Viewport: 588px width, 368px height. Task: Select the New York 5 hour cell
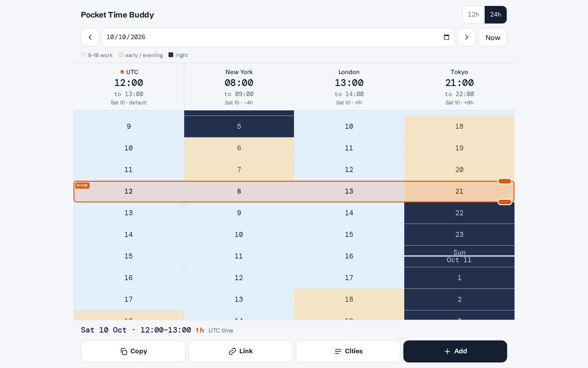tap(239, 126)
